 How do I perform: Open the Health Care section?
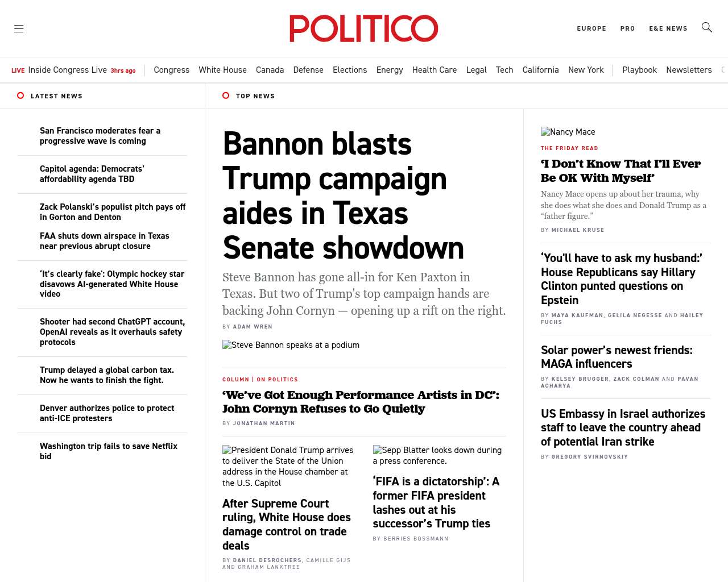click(x=434, y=70)
